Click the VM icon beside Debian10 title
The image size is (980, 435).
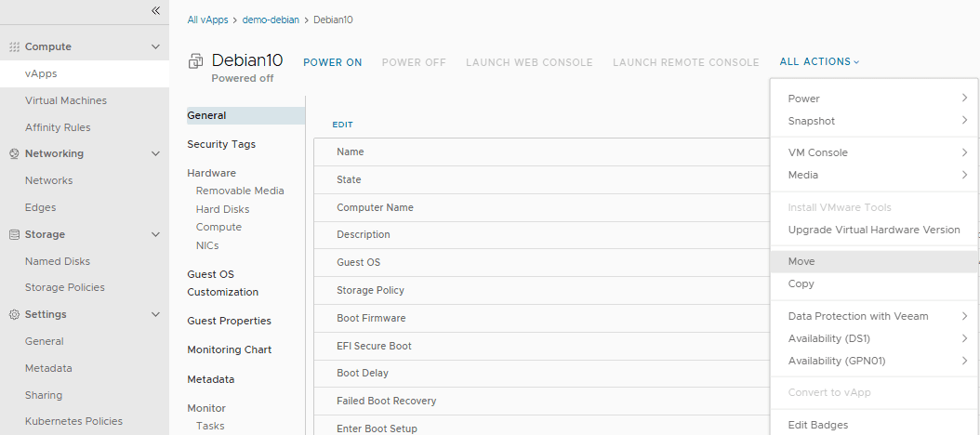pos(195,61)
